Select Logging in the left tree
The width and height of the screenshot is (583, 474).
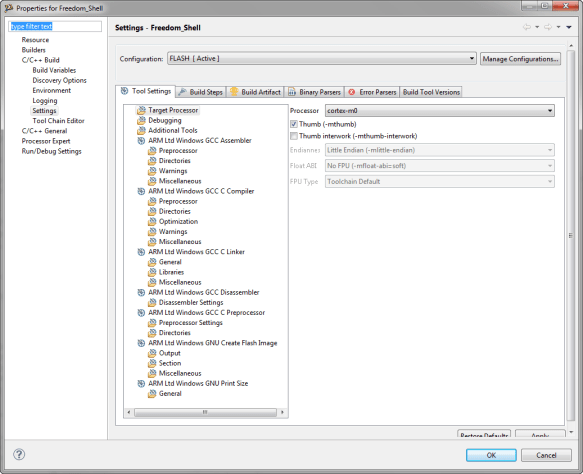tap(45, 100)
